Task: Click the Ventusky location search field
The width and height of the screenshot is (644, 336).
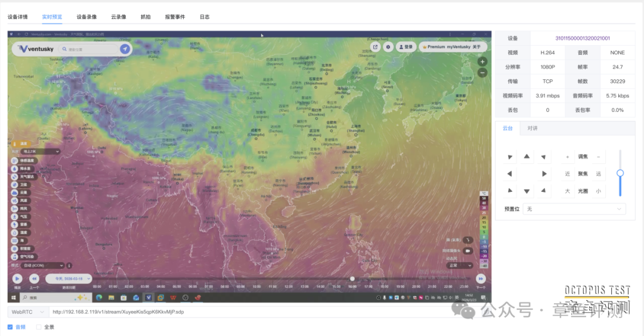Action: point(88,49)
